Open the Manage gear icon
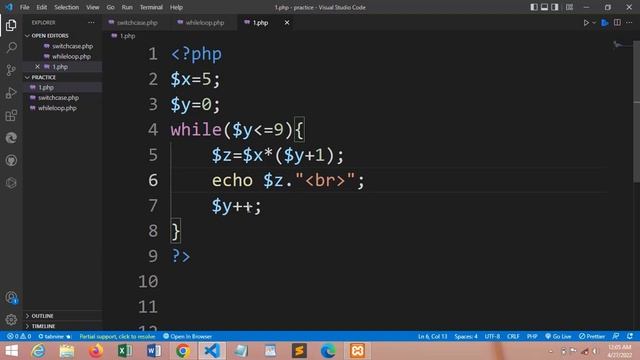The width and height of the screenshot is (640, 360). [x=11, y=320]
